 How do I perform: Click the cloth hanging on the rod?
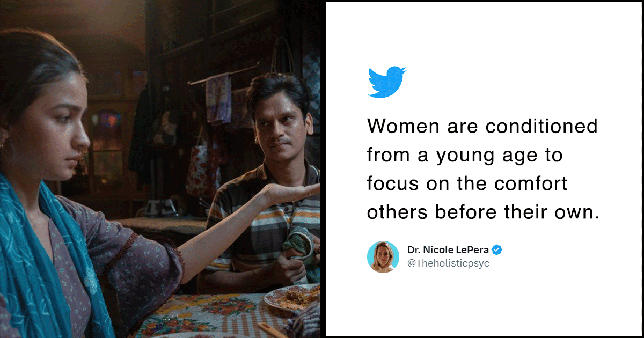coord(219,100)
